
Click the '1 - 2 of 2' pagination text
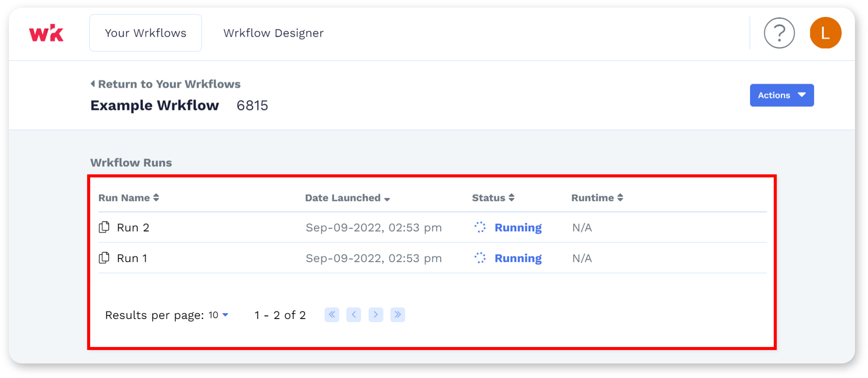[280, 315]
